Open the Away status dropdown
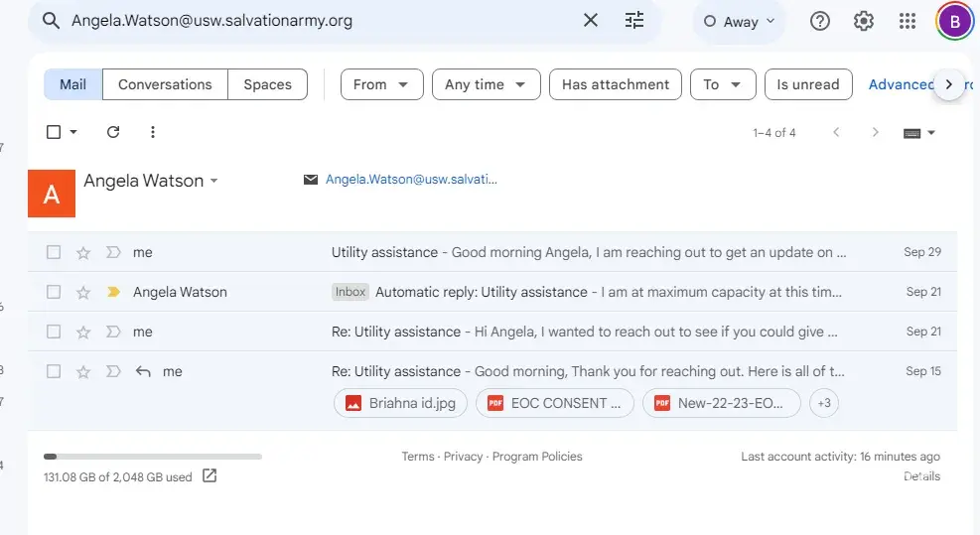The width and height of the screenshot is (980, 535). pos(739,22)
